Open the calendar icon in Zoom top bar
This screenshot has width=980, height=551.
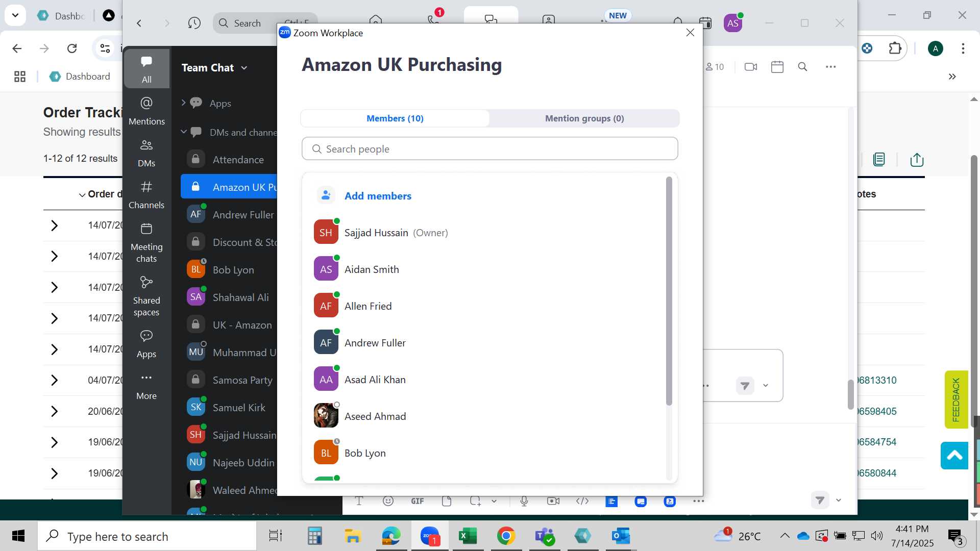click(705, 22)
